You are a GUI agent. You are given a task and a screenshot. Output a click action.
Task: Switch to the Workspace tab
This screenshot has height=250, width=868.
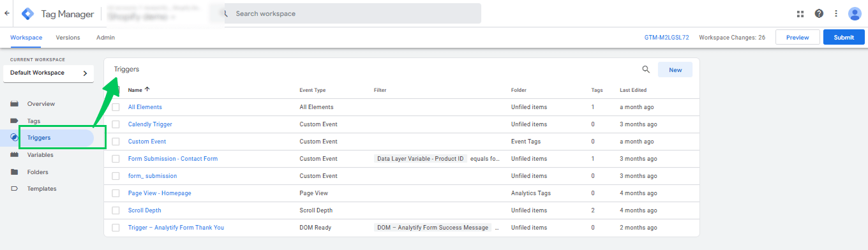(x=26, y=38)
